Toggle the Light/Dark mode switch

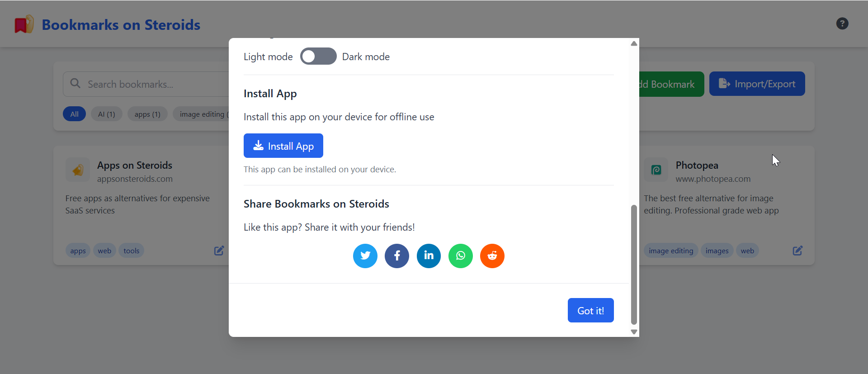pos(318,57)
